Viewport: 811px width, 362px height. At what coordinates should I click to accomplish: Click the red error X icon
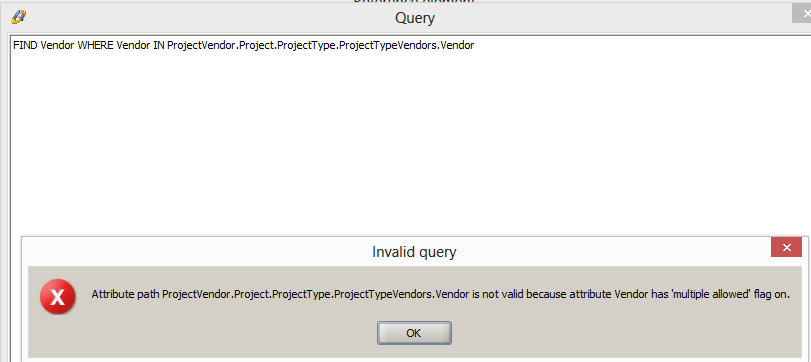coord(58,296)
